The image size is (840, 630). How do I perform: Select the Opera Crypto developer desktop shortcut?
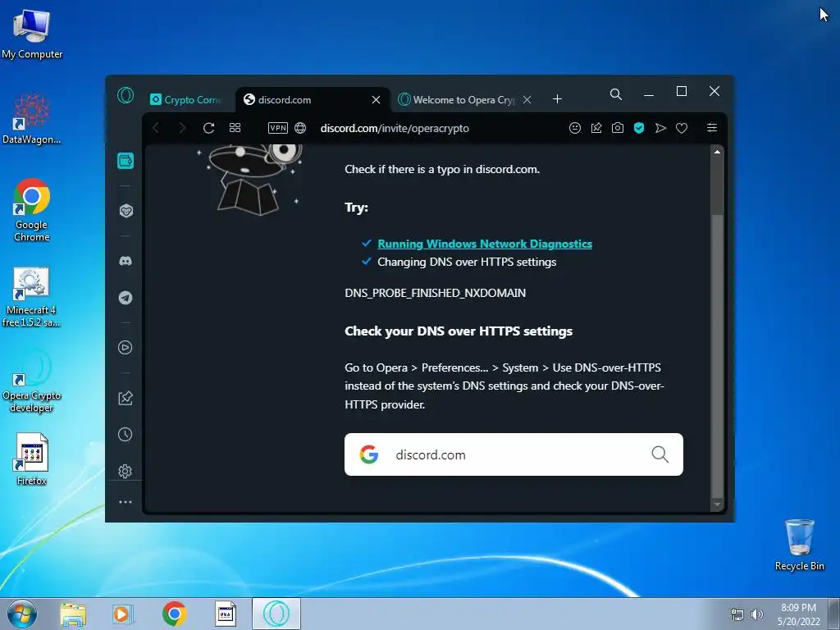tap(32, 381)
